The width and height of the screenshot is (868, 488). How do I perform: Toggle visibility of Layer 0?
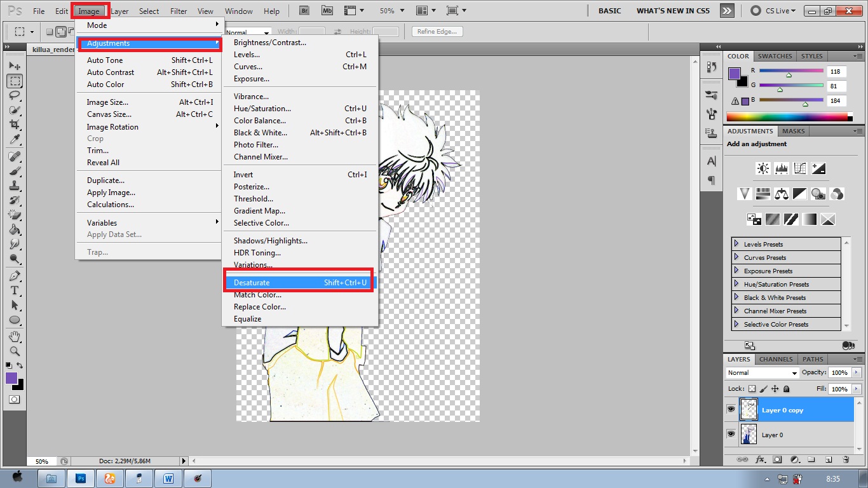coord(731,435)
